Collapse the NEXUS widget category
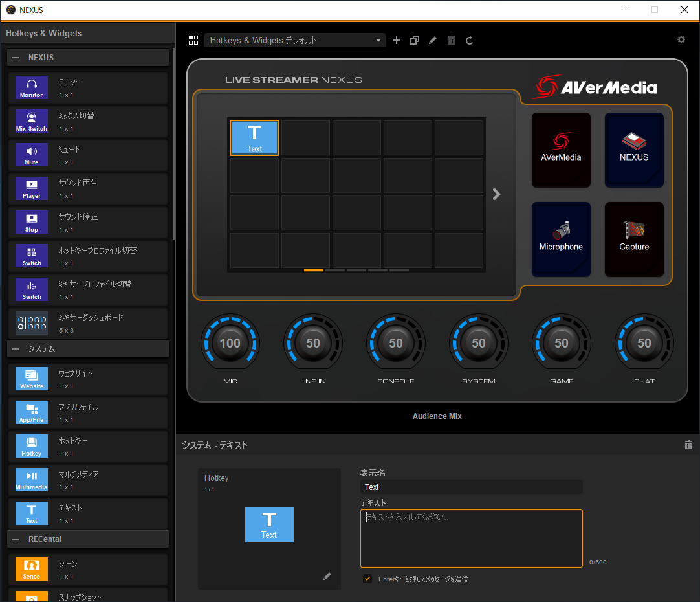Screen dimensions: 700x602 [x=16, y=58]
